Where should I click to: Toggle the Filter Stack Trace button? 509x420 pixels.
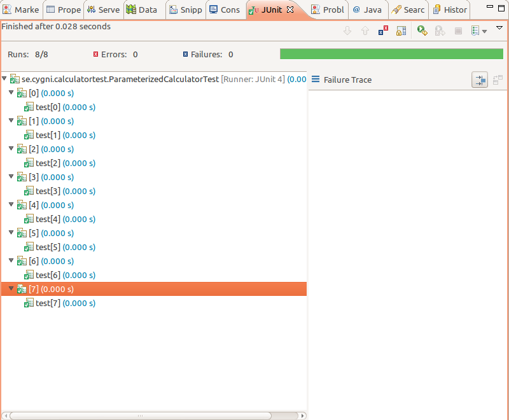coord(480,80)
